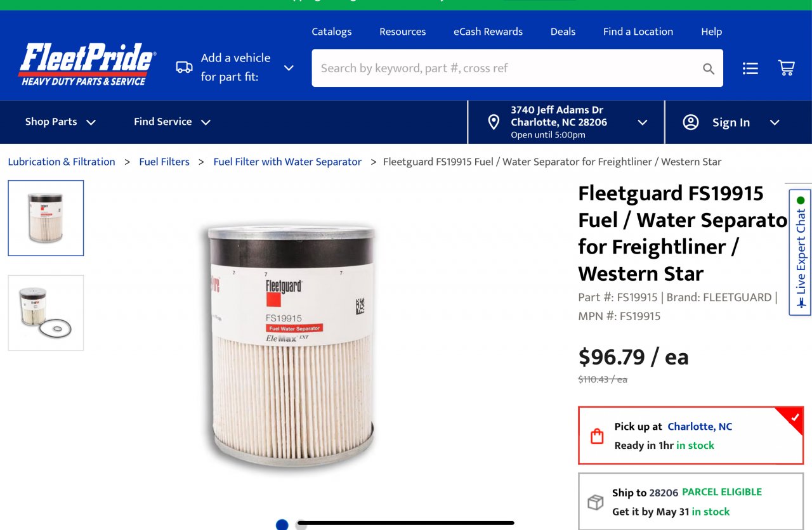Open the Catalogs menu item
This screenshot has height=530, width=812.
331,32
